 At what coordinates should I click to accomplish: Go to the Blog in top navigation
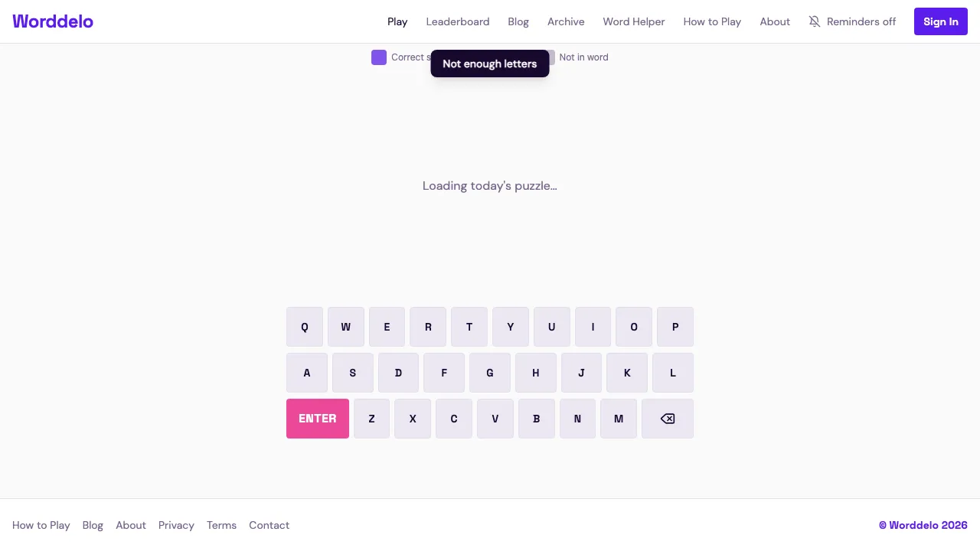[x=518, y=21]
